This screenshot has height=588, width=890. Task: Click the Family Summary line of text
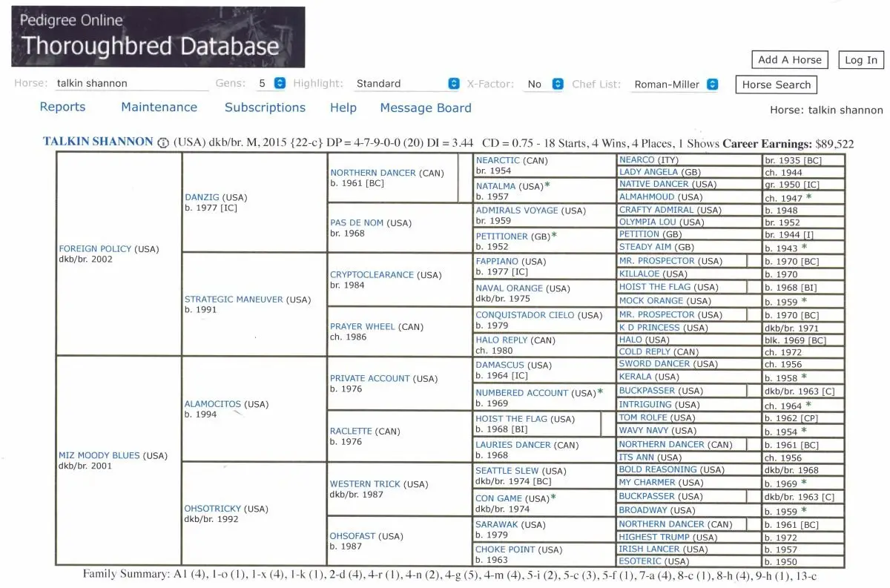pyautogui.click(x=450, y=574)
